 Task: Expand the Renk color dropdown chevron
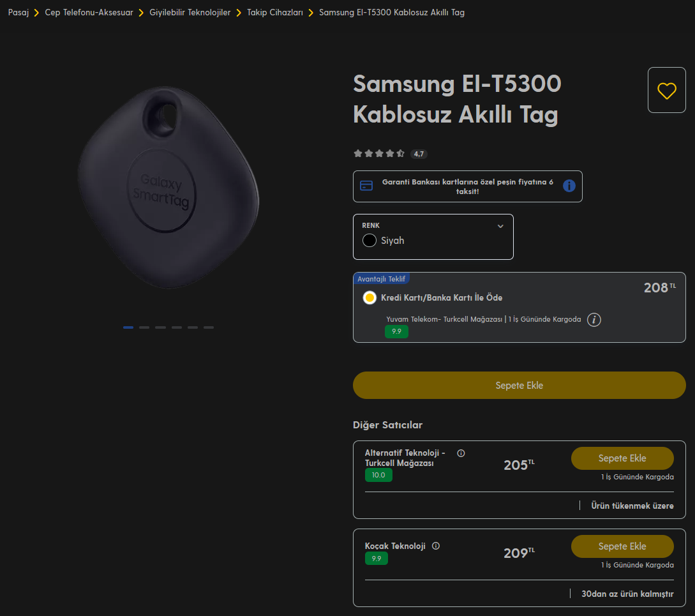[500, 226]
